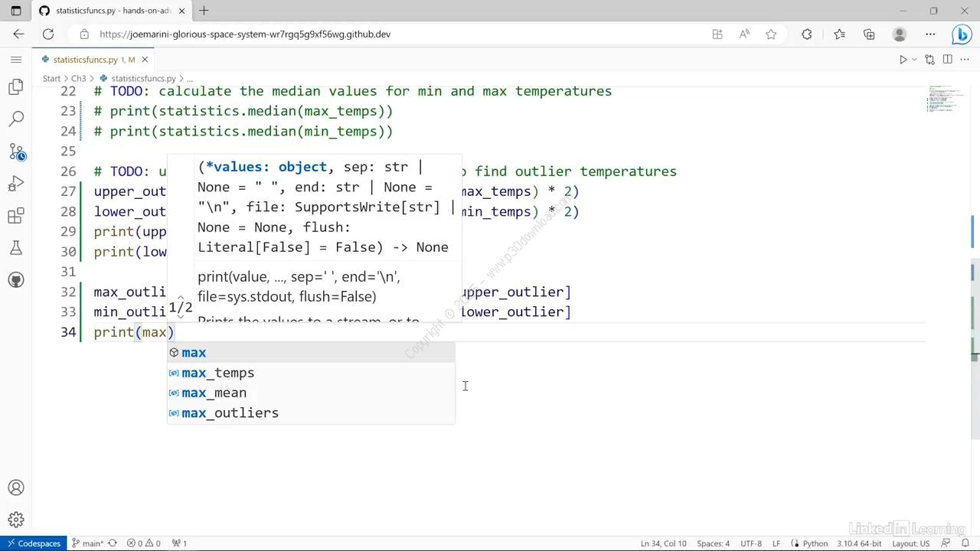Expand the run options dropdown arrow
The height and width of the screenshot is (551, 980).
tap(913, 59)
